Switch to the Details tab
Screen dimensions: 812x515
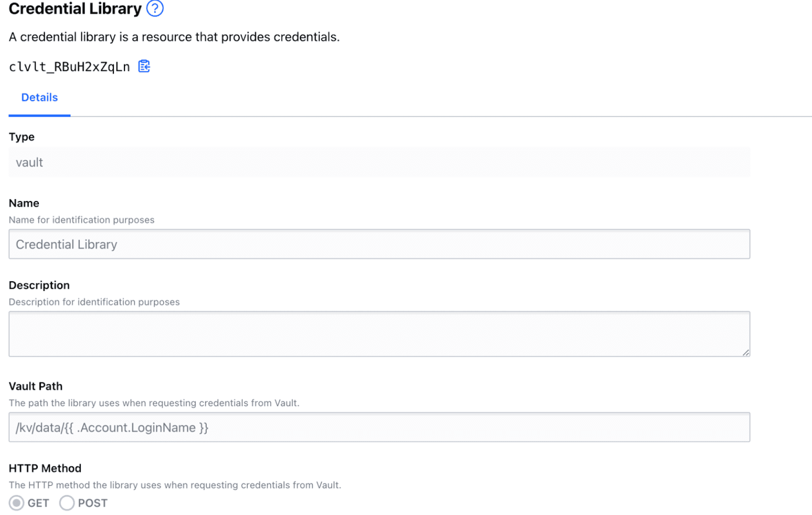click(39, 98)
